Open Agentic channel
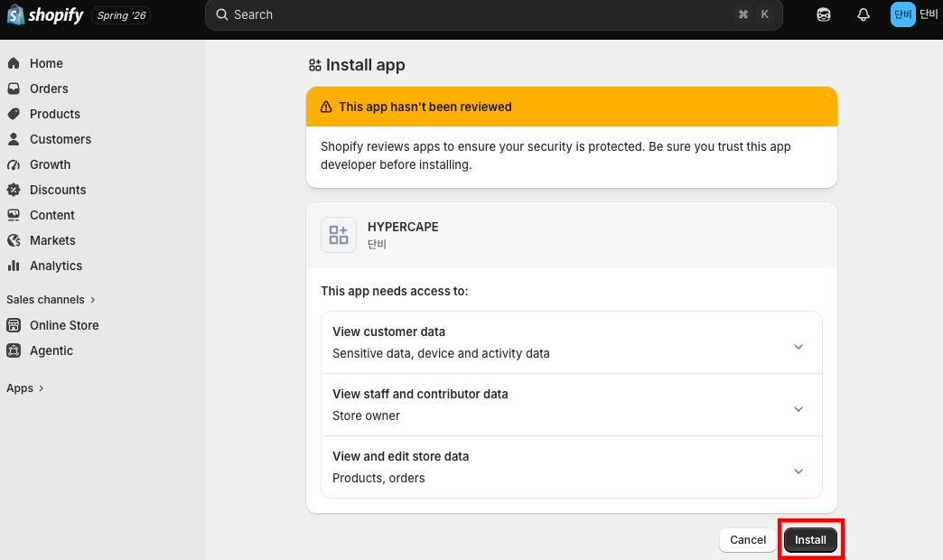 coord(51,350)
